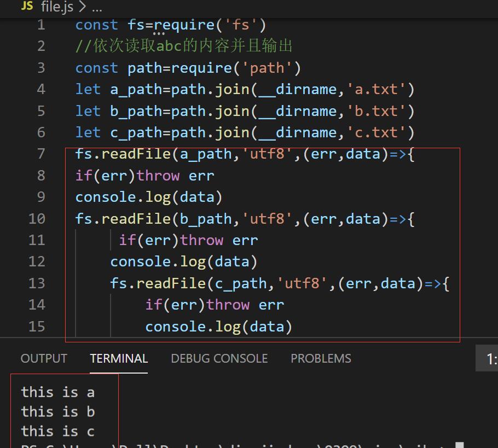Click the a_path variable declaration on line 4

[136, 90]
